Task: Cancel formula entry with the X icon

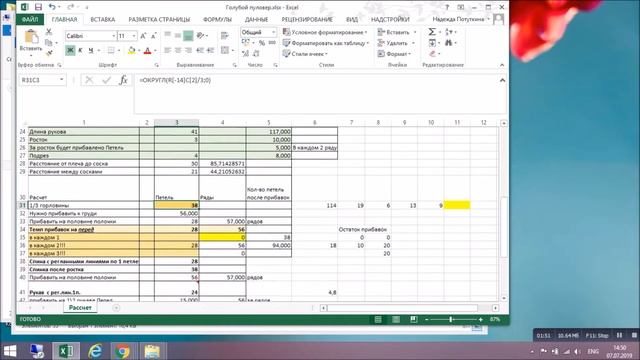Action: [89, 80]
